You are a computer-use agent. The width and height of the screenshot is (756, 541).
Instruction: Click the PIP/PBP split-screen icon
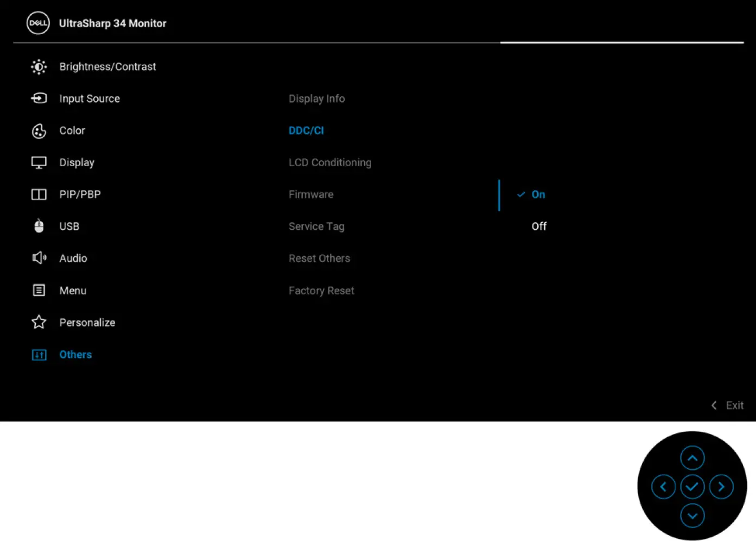tap(39, 194)
